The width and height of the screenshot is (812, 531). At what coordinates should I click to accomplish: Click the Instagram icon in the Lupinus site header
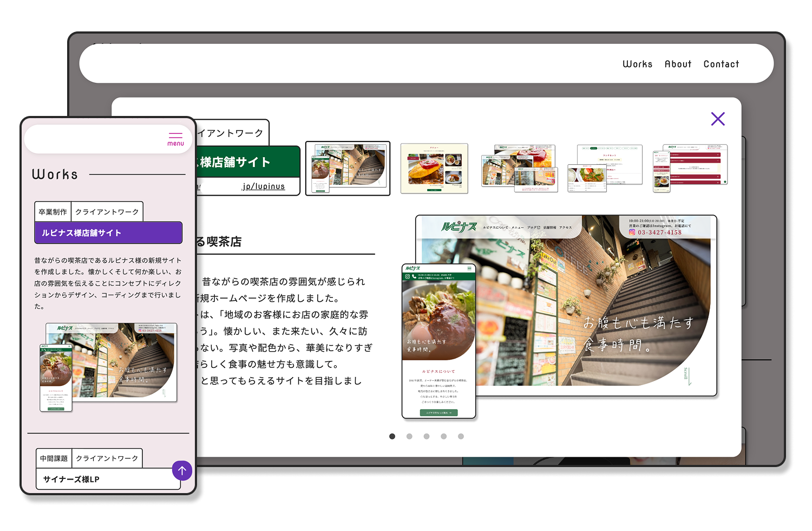[x=632, y=232]
